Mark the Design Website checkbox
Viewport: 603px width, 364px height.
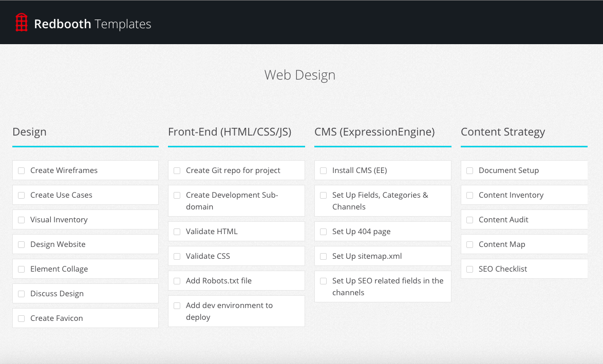coord(22,244)
